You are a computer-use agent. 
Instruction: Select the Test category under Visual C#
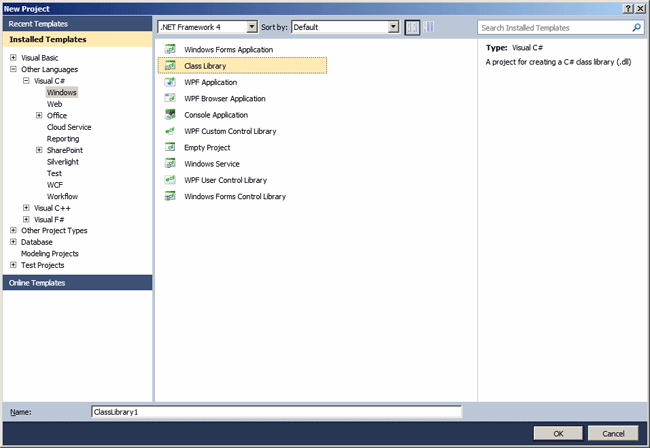pos(54,173)
